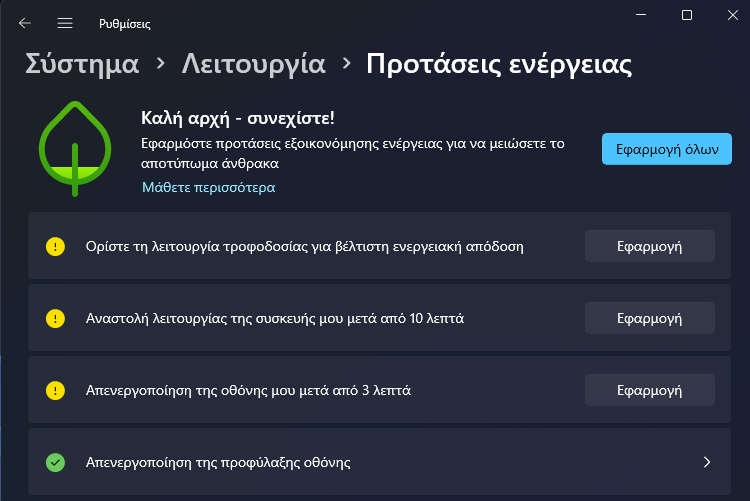Expand the screensaver row chevron
Viewport: 750px width, 501px height.
tap(706, 462)
